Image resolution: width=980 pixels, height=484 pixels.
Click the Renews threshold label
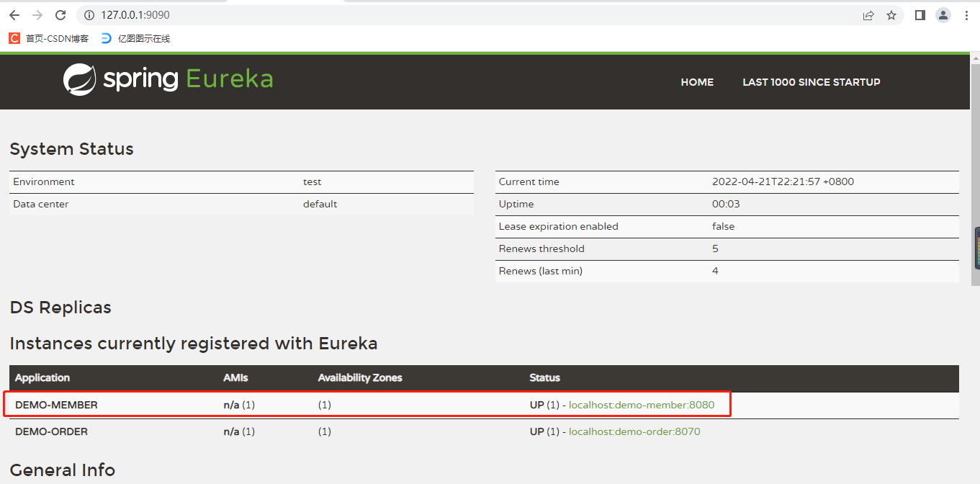coord(541,248)
